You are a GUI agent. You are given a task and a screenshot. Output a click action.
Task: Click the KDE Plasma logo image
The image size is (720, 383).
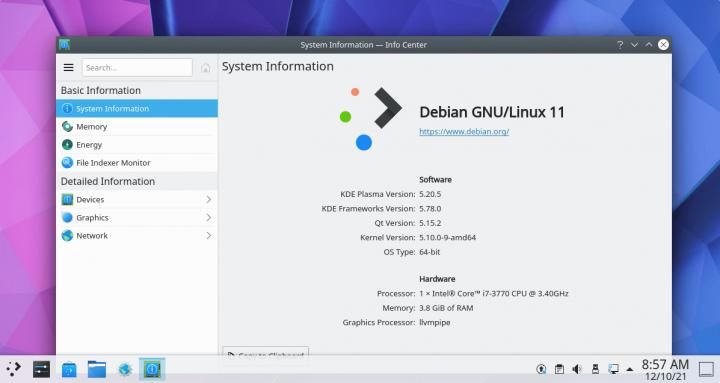371,118
